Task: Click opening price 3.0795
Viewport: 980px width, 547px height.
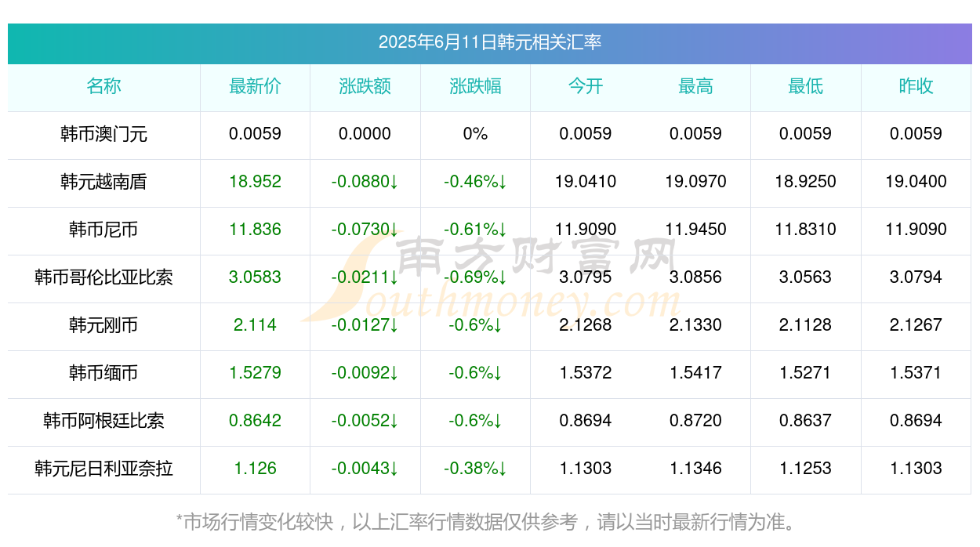Action: (x=586, y=277)
